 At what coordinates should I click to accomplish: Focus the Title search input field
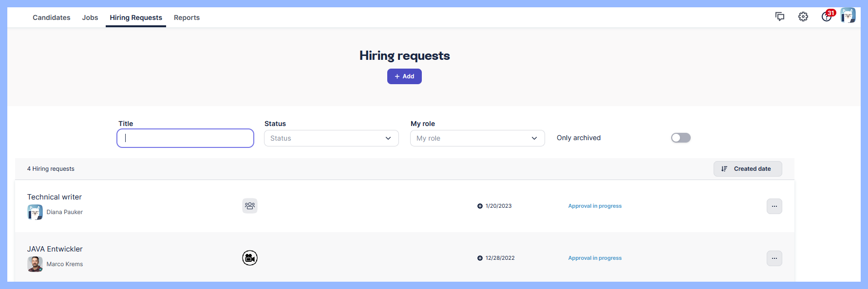coord(185,138)
